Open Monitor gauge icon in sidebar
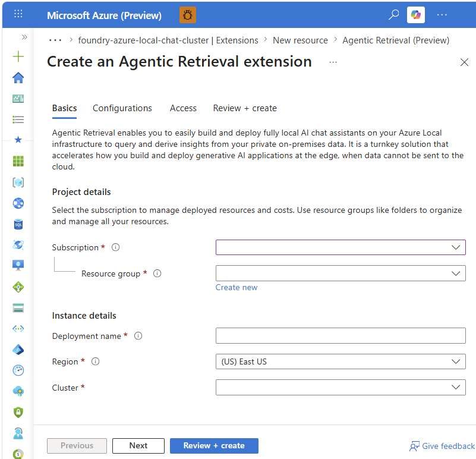476x459 pixels. (x=18, y=370)
